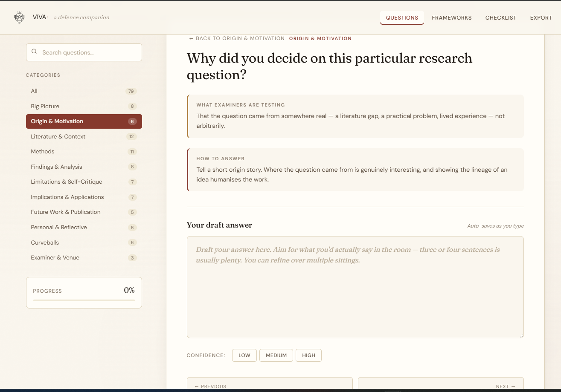
Task: Click the 0% progress value
Action: [x=129, y=290]
